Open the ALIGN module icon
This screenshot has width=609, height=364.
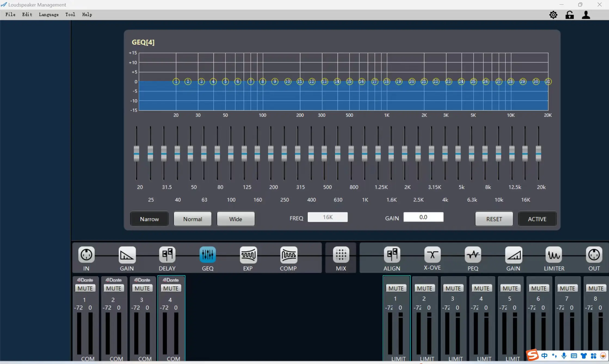click(x=392, y=255)
